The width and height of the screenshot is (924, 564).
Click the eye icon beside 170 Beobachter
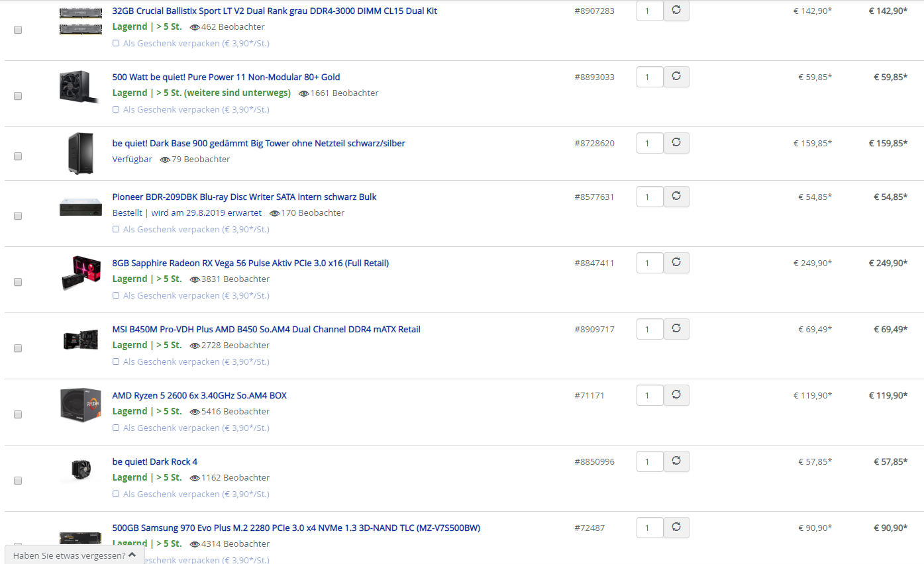point(275,214)
